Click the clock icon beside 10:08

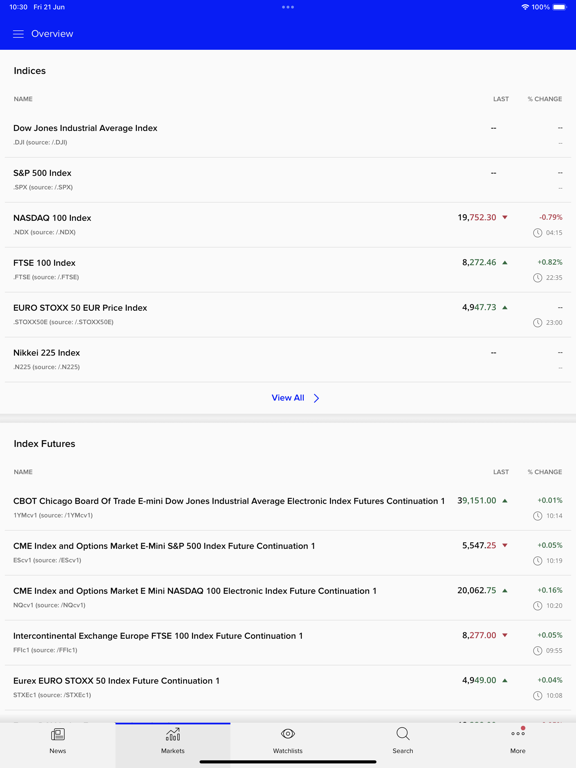[x=537, y=696]
